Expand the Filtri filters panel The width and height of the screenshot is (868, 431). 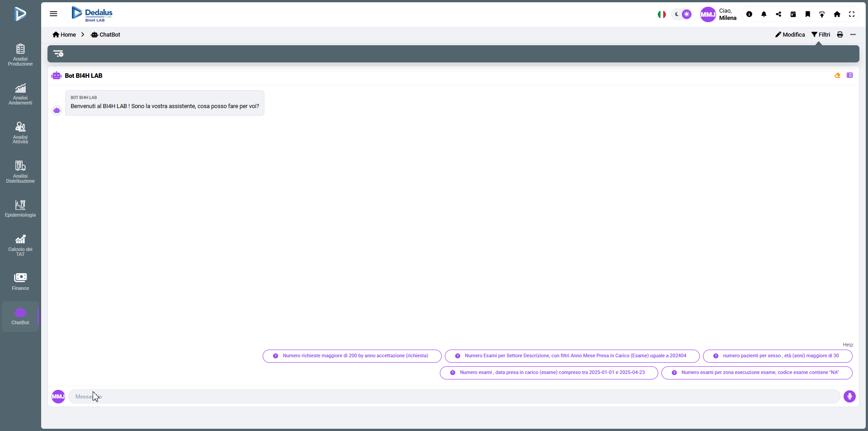click(x=821, y=35)
